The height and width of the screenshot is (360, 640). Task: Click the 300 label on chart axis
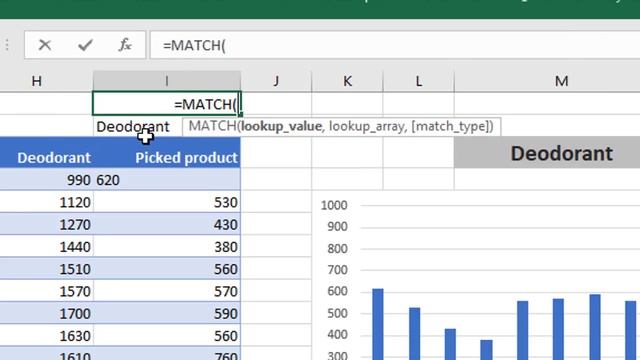coord(337,355)
